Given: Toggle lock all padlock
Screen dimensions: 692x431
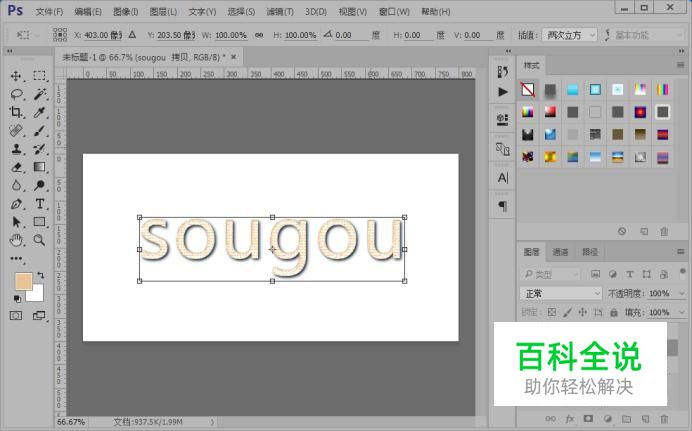Looking at the screenshot, I should (x=613, y=312).
